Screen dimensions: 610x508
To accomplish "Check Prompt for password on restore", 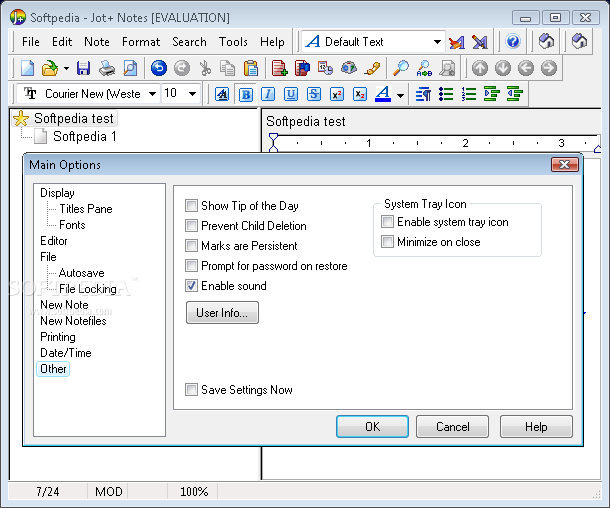I will pos(191,266).
